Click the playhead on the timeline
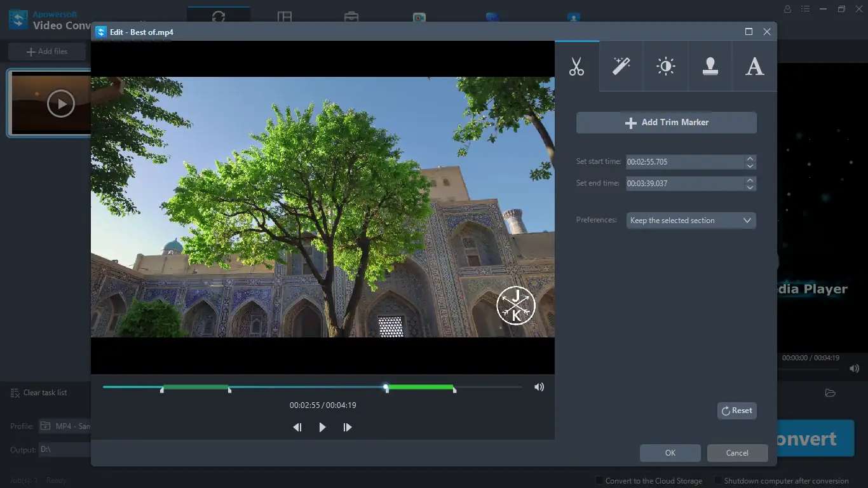The width and height of the screenshot is (868, 488). click(x=386, y=386)
